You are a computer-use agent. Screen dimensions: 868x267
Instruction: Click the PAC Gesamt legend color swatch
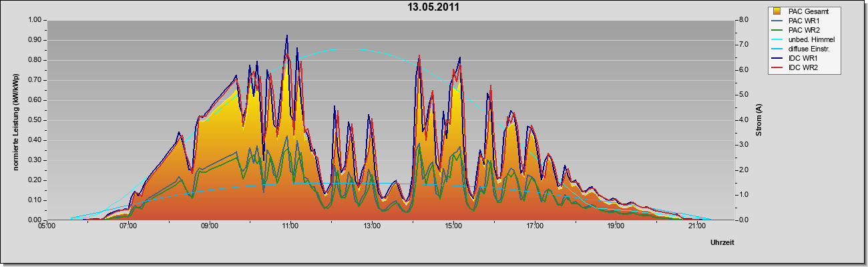(778, 11)
